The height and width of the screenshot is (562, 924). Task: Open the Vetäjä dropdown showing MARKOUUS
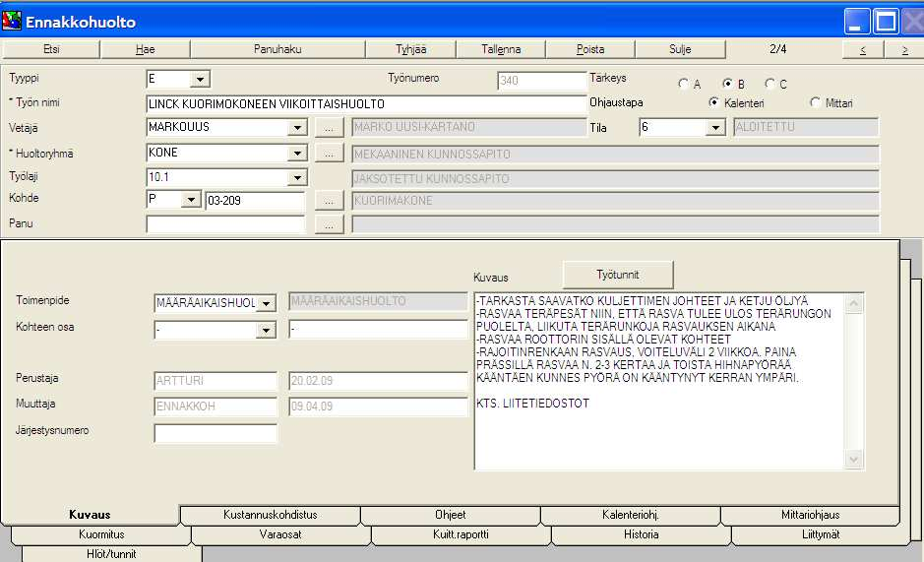[x=297, y=127]
